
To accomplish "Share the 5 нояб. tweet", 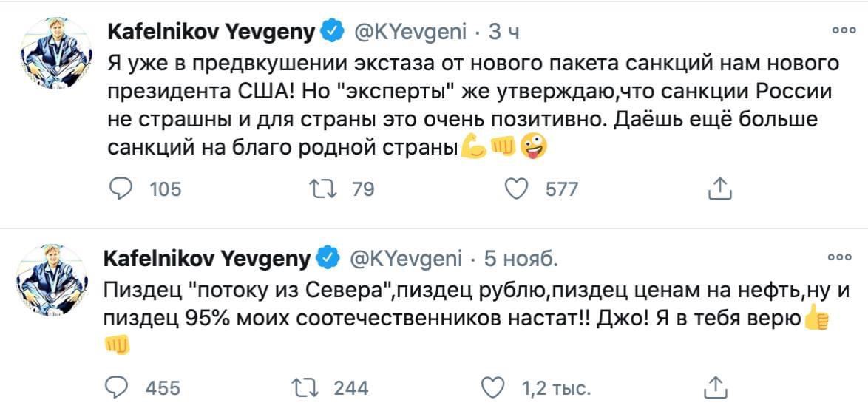I will pos(714,387).
